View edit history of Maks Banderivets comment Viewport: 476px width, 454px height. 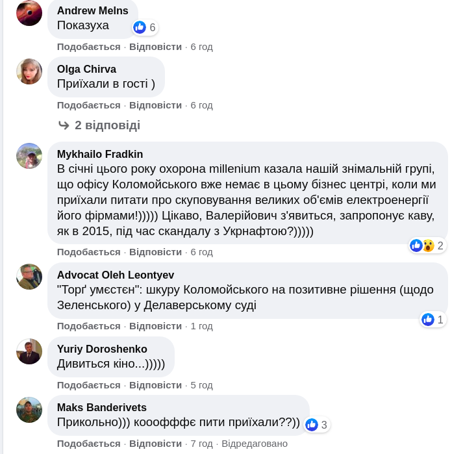tap(255, 444)
